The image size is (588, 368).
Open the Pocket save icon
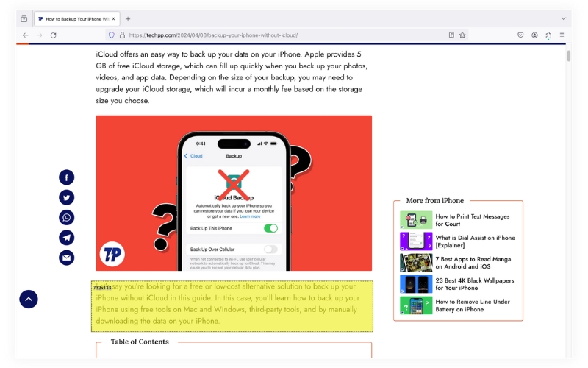pyautogui.click(x=520, y=35)
